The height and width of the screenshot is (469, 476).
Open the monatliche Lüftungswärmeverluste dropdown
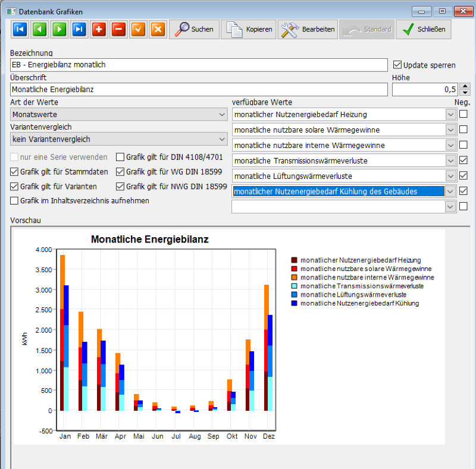click(450, 176)
